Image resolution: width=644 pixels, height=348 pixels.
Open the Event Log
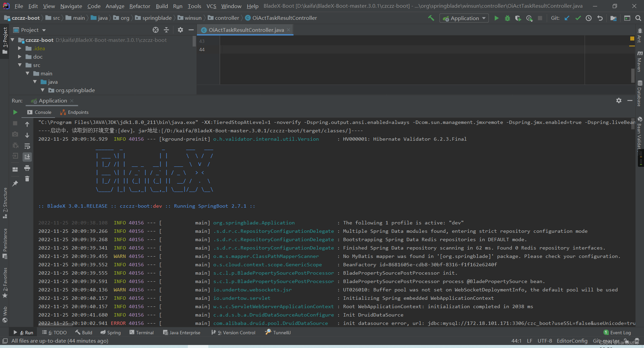pos(617,333)
